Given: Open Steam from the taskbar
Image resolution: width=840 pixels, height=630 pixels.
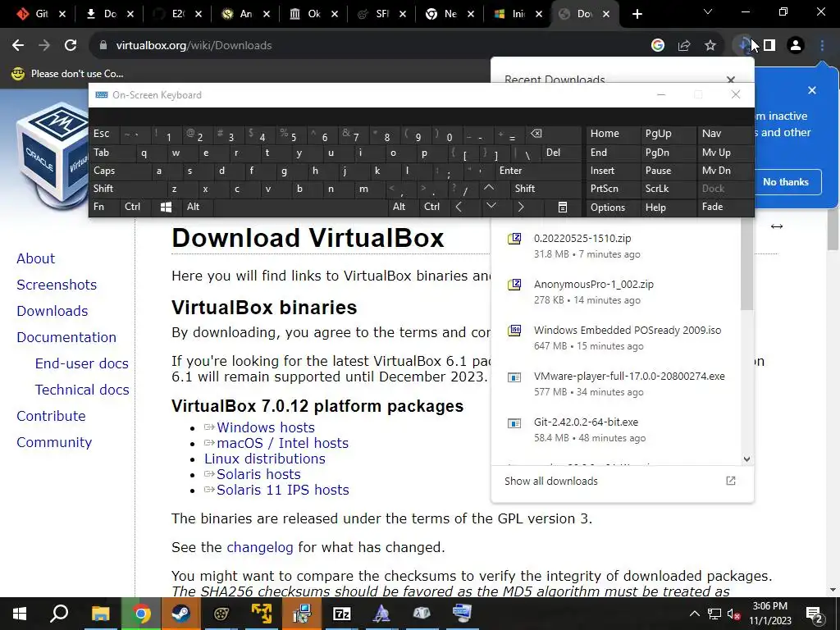Looking at the screenshot, I should [181, 614].
